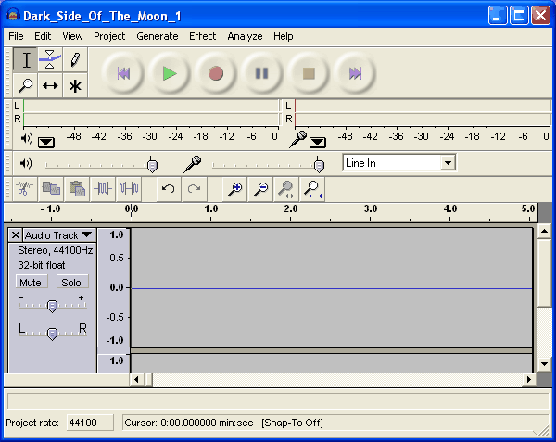556x442 pixels.
Task: Click the track gain slider handle
Action: coord(52,306)
